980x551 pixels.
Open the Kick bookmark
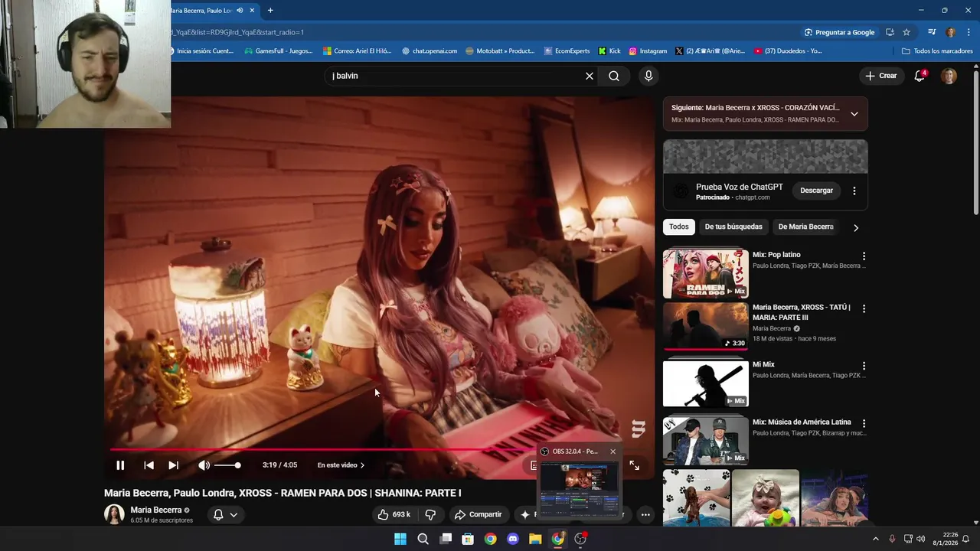tap(609, 51)
